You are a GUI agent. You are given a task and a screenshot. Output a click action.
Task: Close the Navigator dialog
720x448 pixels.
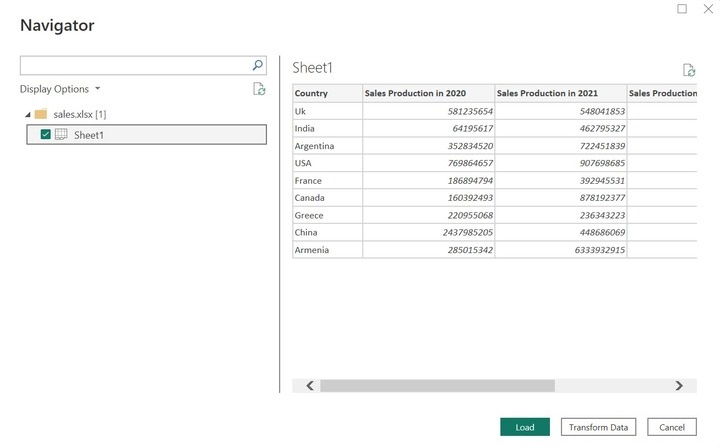[x=708, y=9]
